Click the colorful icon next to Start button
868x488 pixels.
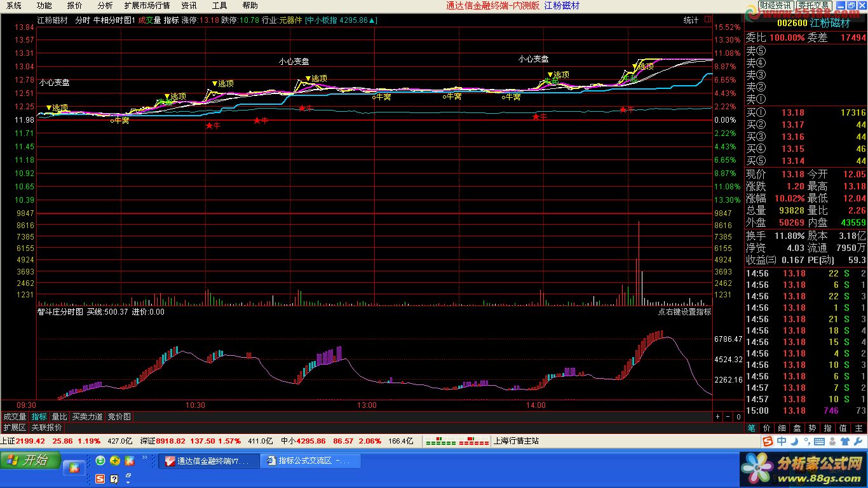74,468
